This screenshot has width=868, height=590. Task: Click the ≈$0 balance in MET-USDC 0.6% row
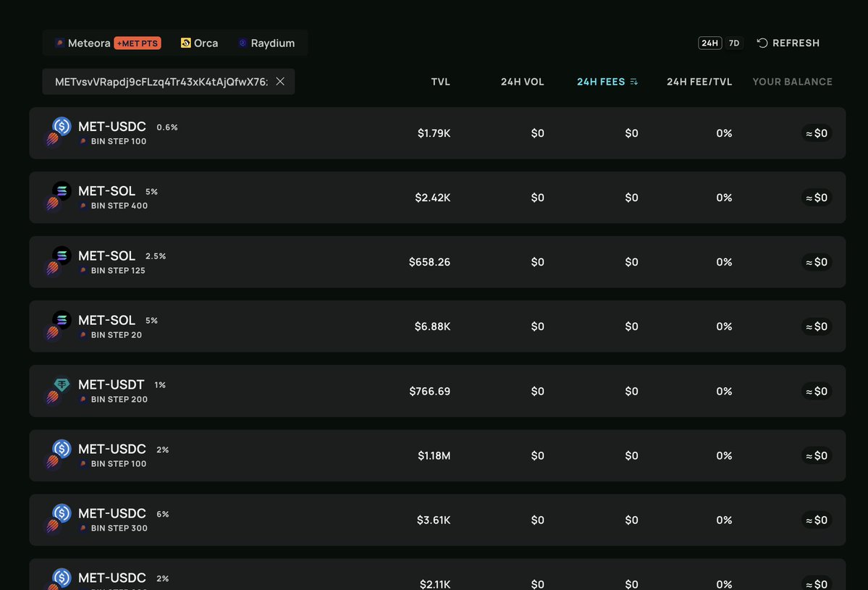pos(817,133)
